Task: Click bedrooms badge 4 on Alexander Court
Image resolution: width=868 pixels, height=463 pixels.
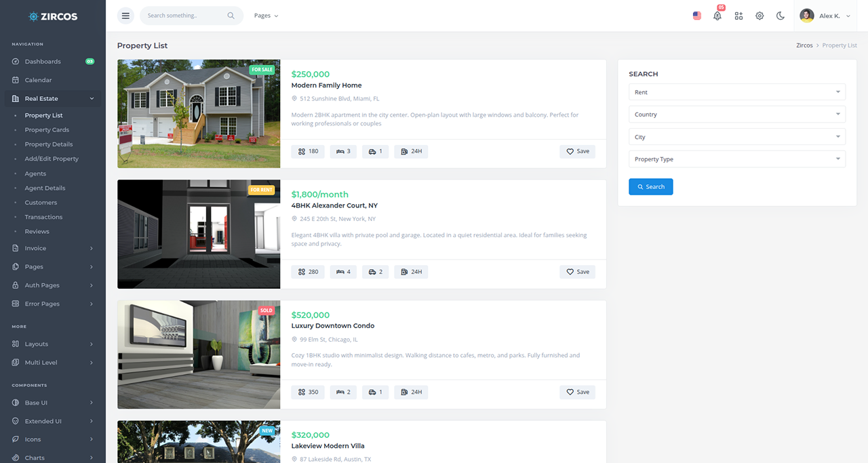Action: click(343, 272)
